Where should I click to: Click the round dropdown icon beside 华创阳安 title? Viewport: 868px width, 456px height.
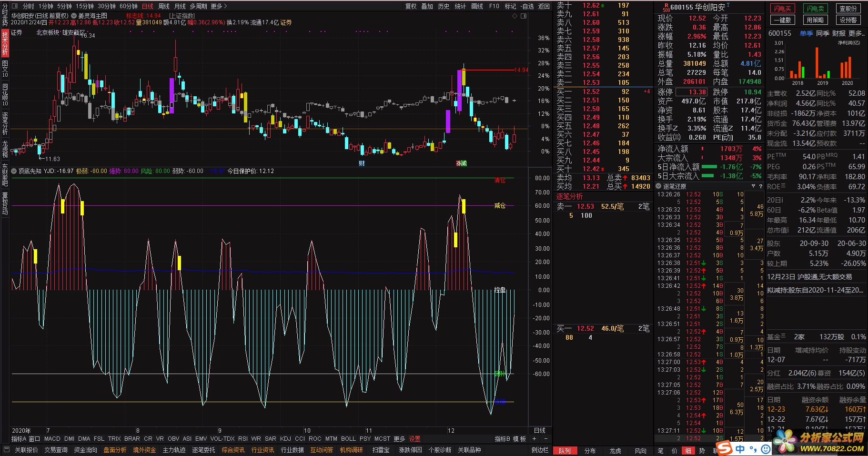pos(73,16)
